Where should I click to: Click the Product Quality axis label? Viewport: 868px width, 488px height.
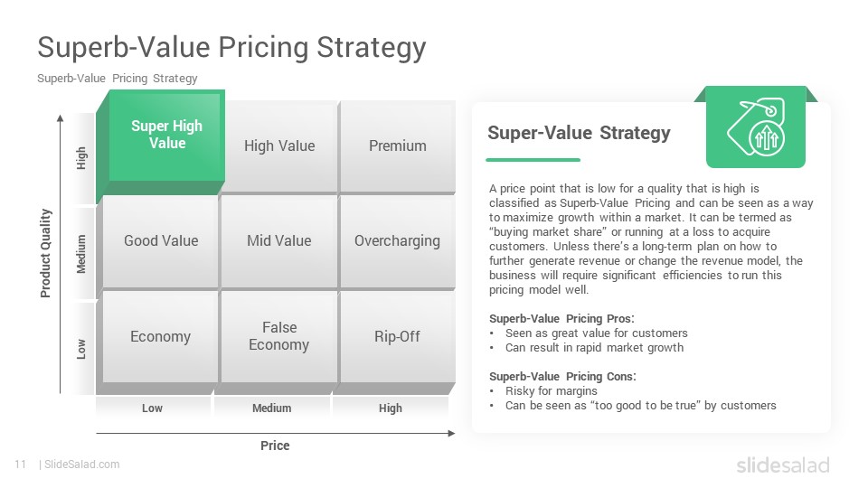tap(45, 253)
